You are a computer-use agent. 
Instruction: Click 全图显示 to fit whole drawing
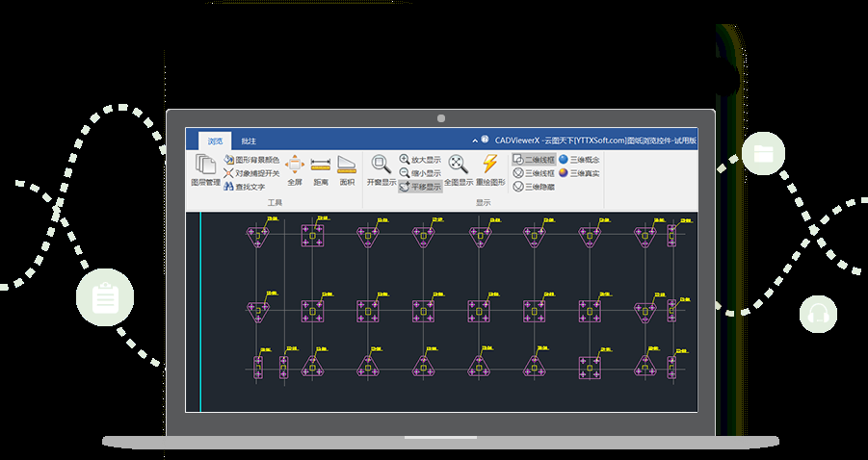pyautogui.click(x=459, y=169)
